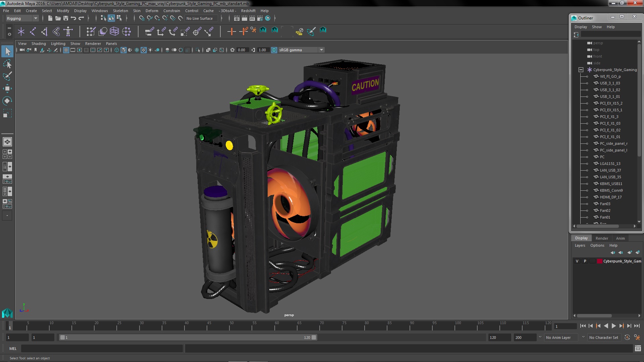The image size is (644, 362).
Task: Click the Paint Selection tool
Action: point(7,76)
